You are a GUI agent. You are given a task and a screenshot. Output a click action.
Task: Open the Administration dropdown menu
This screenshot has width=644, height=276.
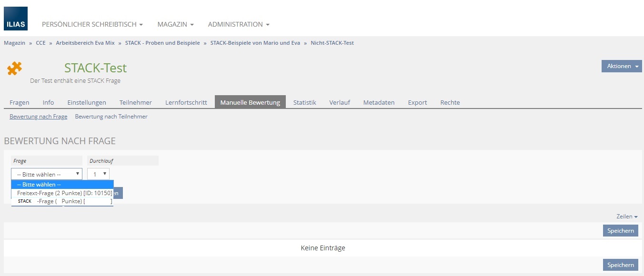tap(239, 24)
